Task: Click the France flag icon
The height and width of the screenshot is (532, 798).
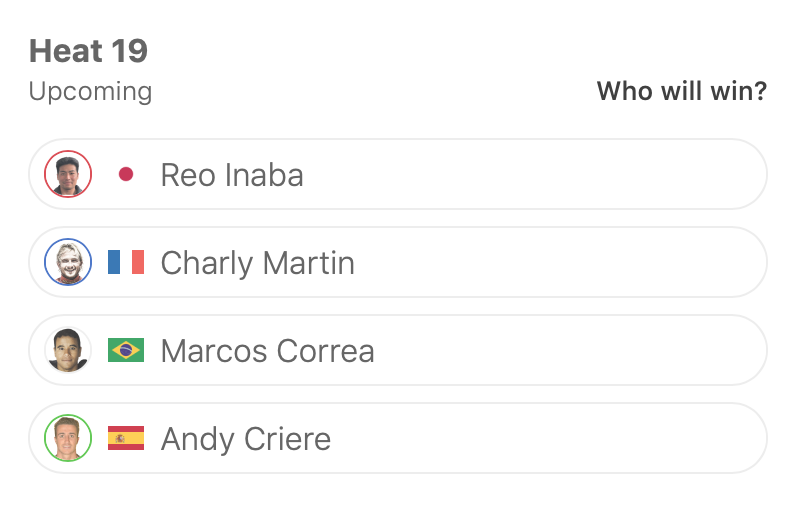Action: (126, 262)
